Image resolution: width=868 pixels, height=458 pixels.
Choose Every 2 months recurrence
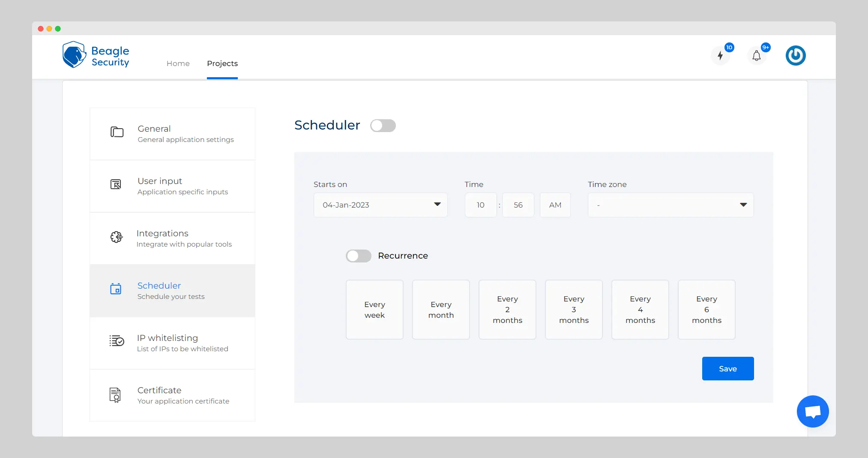click(507, 310)
